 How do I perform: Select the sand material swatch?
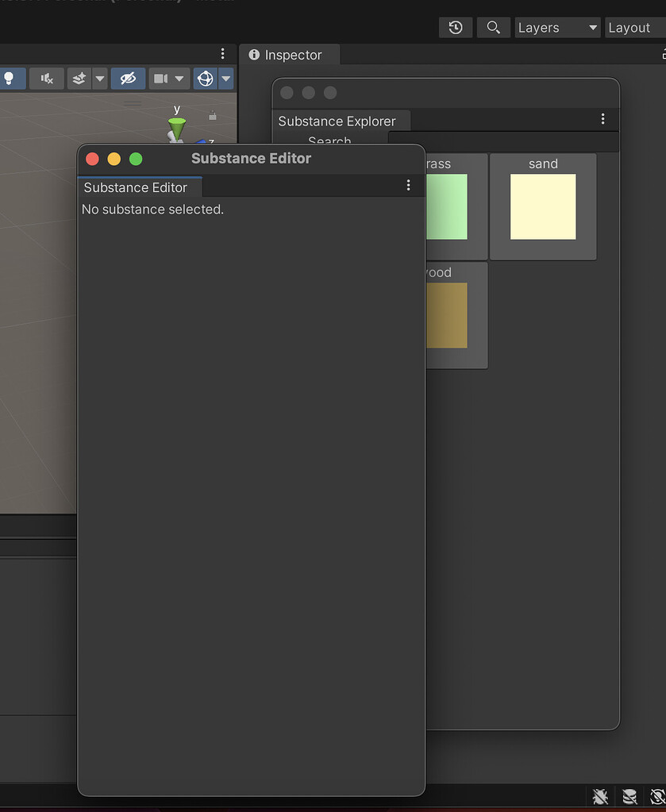543,206
